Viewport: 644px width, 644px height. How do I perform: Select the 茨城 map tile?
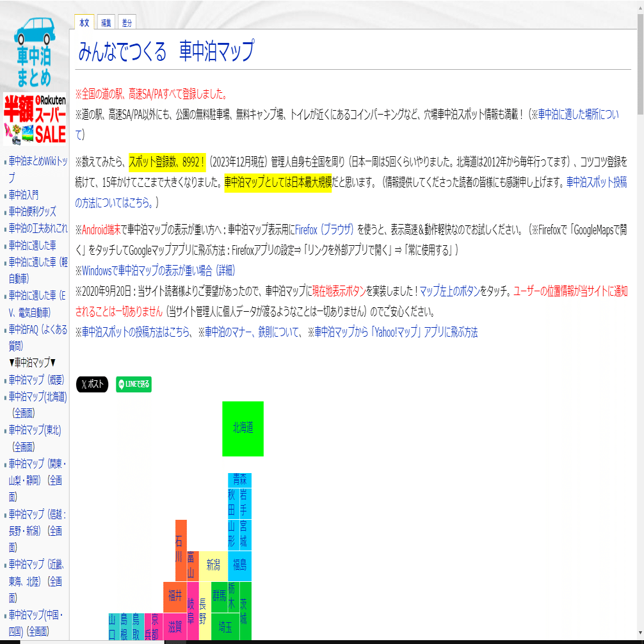[x=245, y=610]
